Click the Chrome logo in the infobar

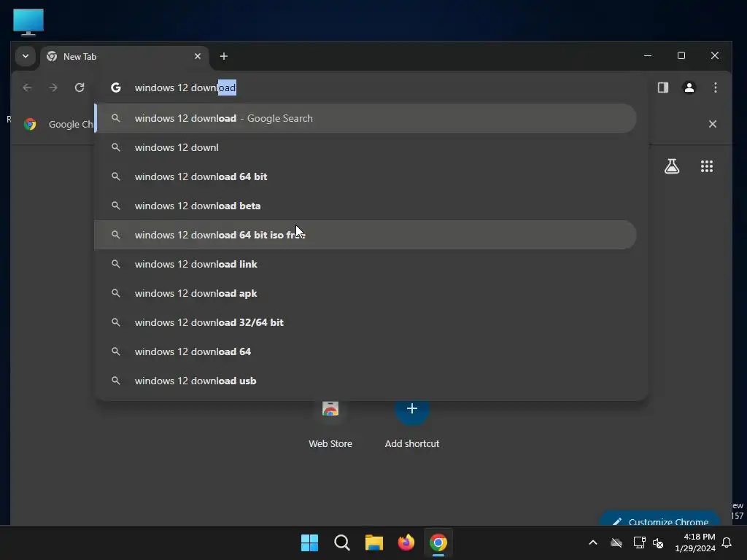coord(30,124)
